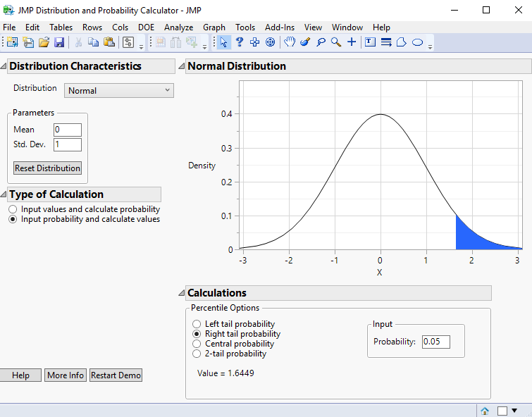
Task: Open the Analyze menu
Action: (x=178, y=27)
